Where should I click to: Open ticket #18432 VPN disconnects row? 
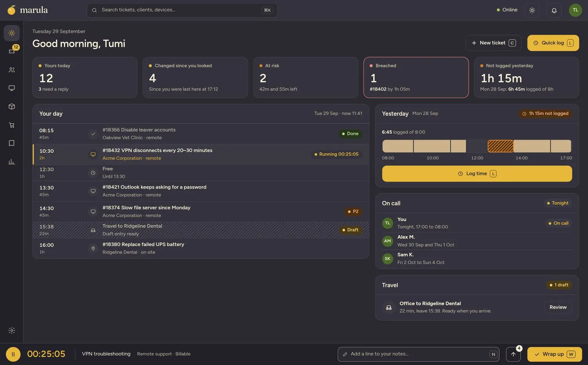[201, 154]
